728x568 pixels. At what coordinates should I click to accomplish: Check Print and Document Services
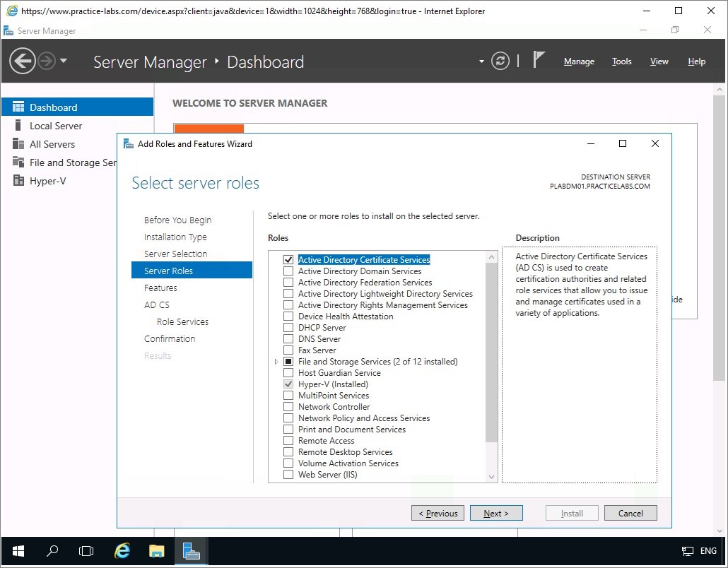click(x=288, y=430)
